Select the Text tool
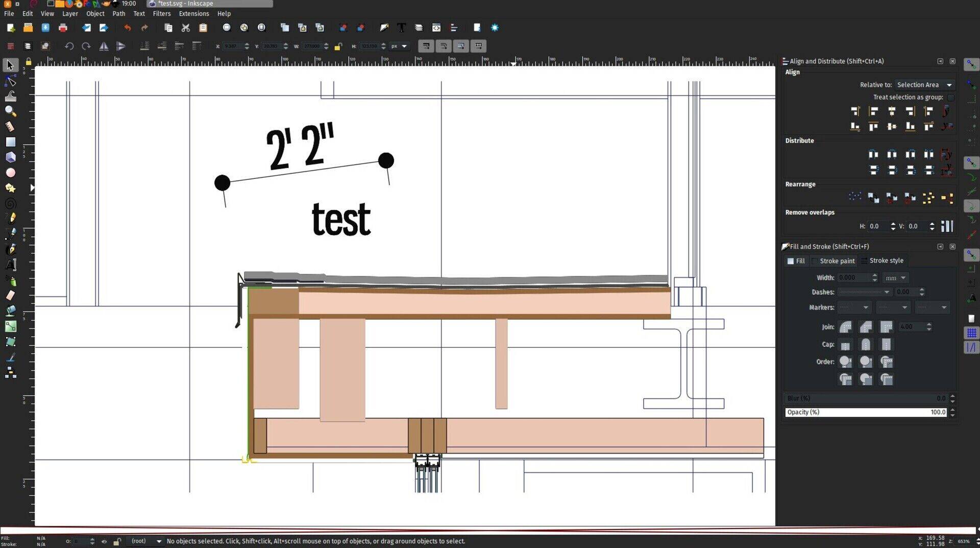 click(10, 265)
